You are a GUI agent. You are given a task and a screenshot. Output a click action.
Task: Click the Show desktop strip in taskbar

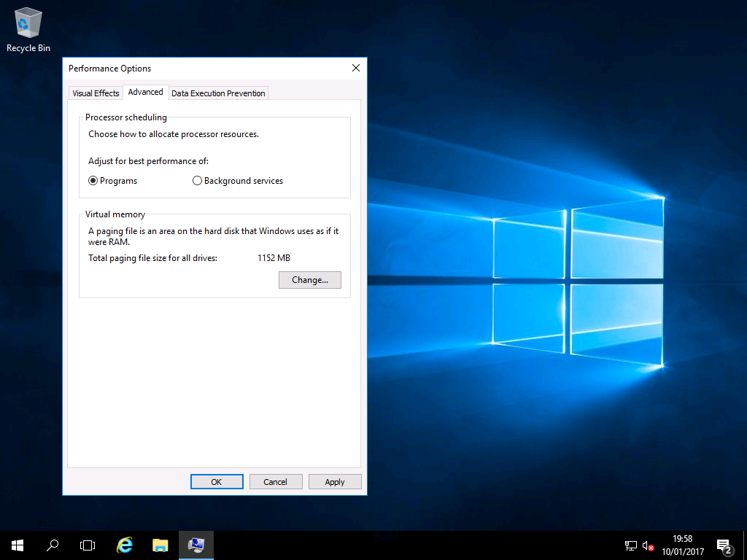(745, 545)
